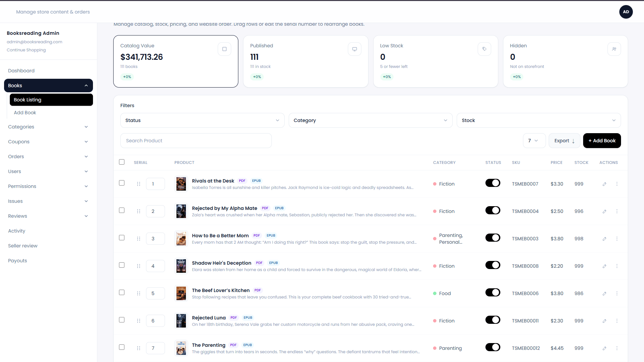
Task: Click the black + Add Book button
Action: point(602,141)
